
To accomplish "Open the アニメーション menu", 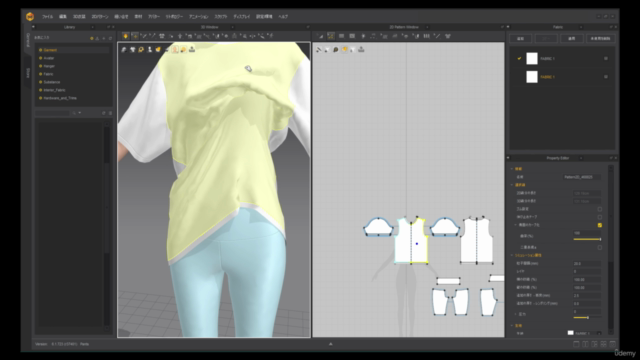I will [198, 17].
